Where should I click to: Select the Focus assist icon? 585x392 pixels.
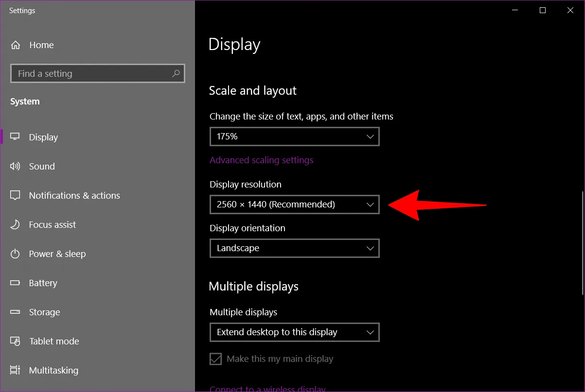pyautogui.click(x=15, y=224)
